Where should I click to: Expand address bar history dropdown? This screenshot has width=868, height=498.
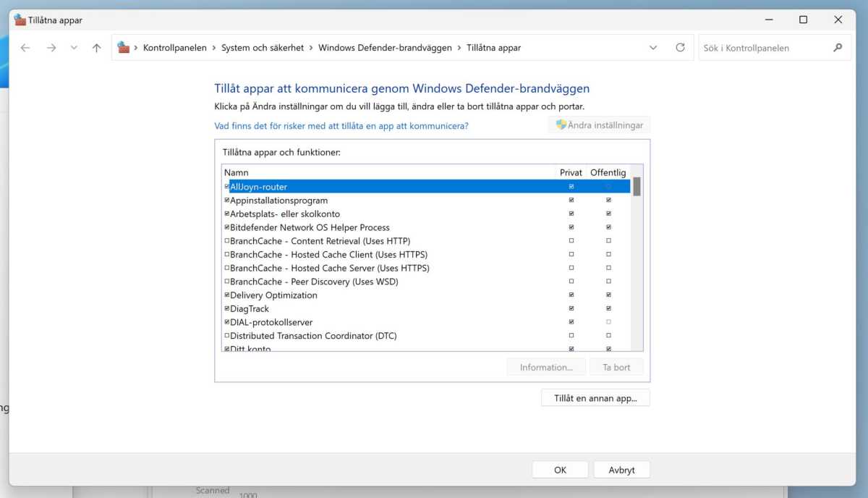pyautogui.click(x=653, y=48)
